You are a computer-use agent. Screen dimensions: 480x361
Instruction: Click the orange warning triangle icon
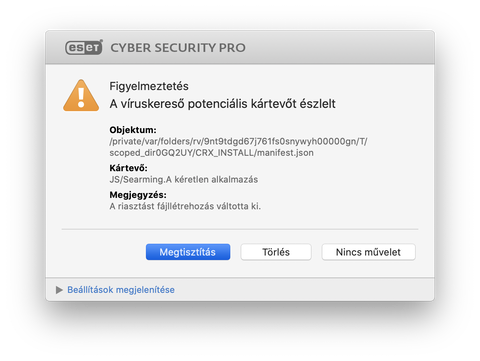pyautogui.click(x=81, y=96)
